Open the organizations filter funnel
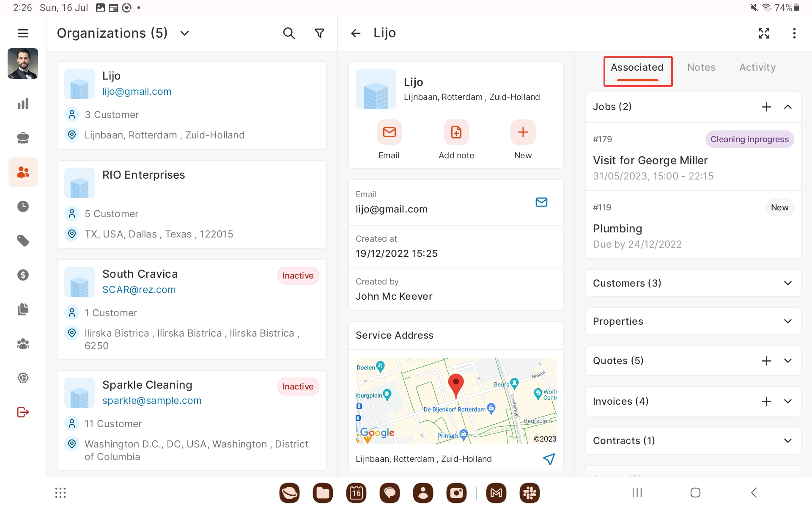Image resolution: width=812 pixels, height=508 pixels. pyautogui.click(x=320, y=33)
